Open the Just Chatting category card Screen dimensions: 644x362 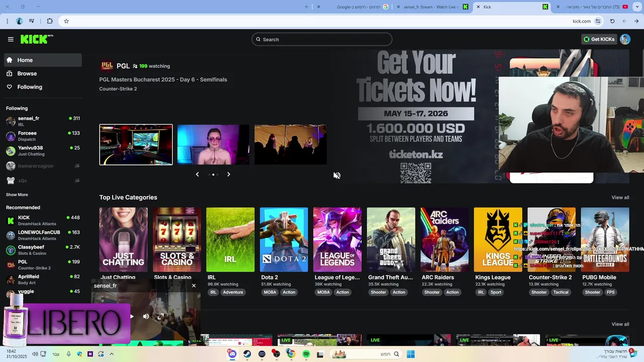click(x=123, y=240)
